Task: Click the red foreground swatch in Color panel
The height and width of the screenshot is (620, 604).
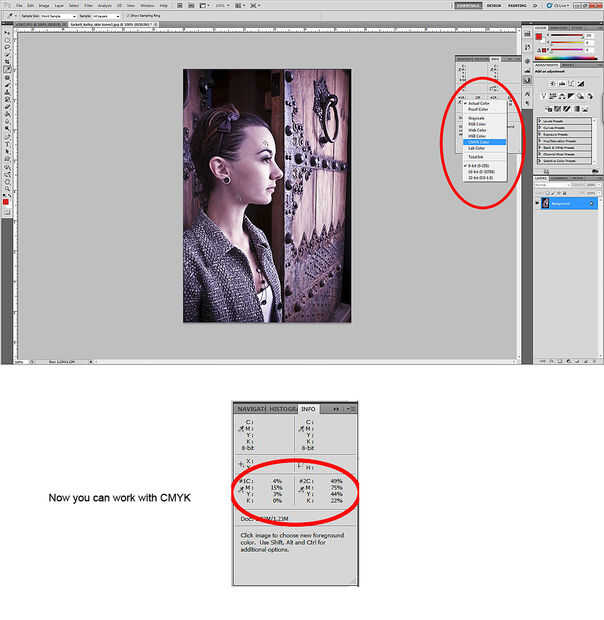Action: (539, 36)
